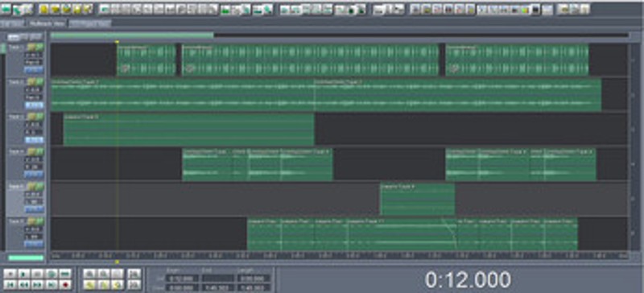Image resolution: width=644 pixels, height=293 pixels.
Task: Click the Rewind transport button
Action: point(24,284)
